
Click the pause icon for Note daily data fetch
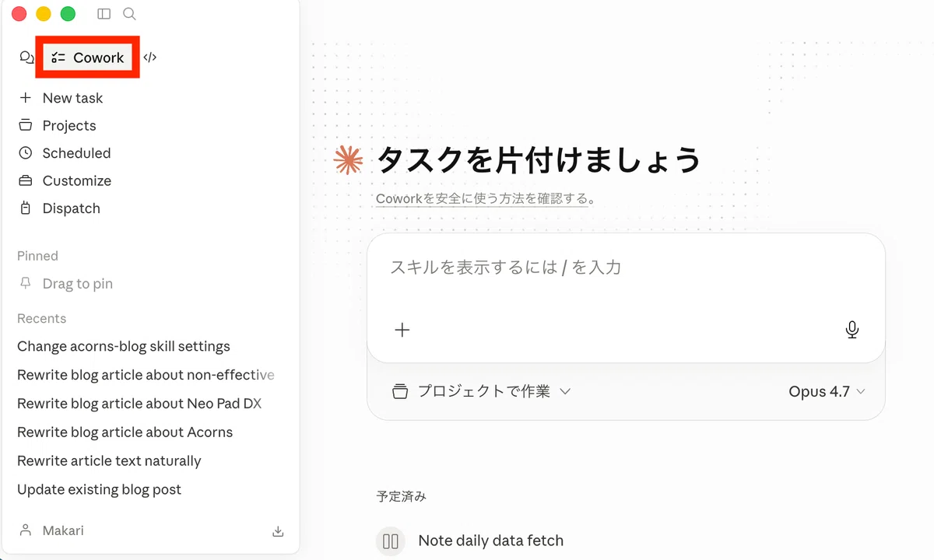point(392,541)
